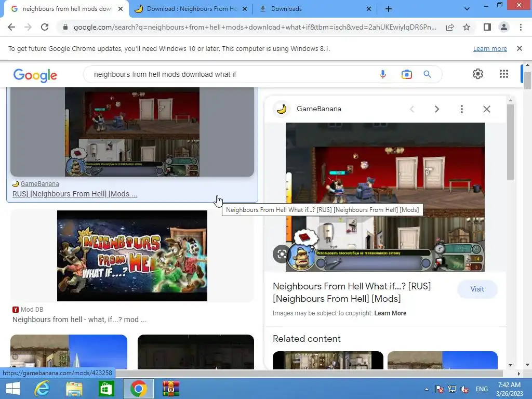Viewport: 532px width, 399px height.
Task: Open the Action Center flag tray icon
Action: (x=440, y=389)
